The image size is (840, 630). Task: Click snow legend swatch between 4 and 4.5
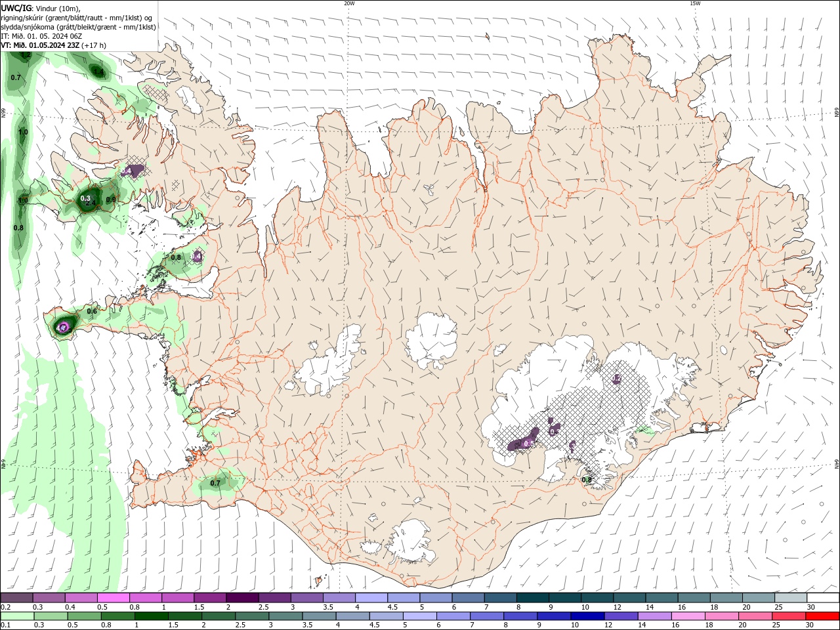371,598
